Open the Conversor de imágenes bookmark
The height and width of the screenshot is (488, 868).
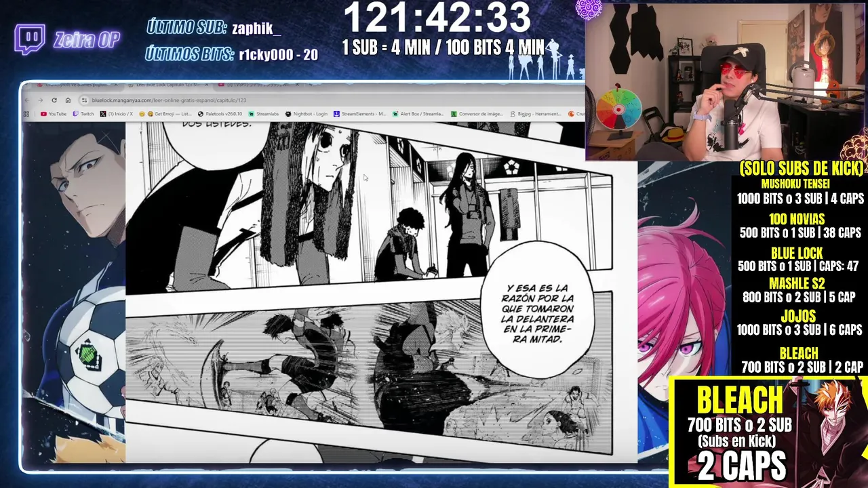coord(476,114)
